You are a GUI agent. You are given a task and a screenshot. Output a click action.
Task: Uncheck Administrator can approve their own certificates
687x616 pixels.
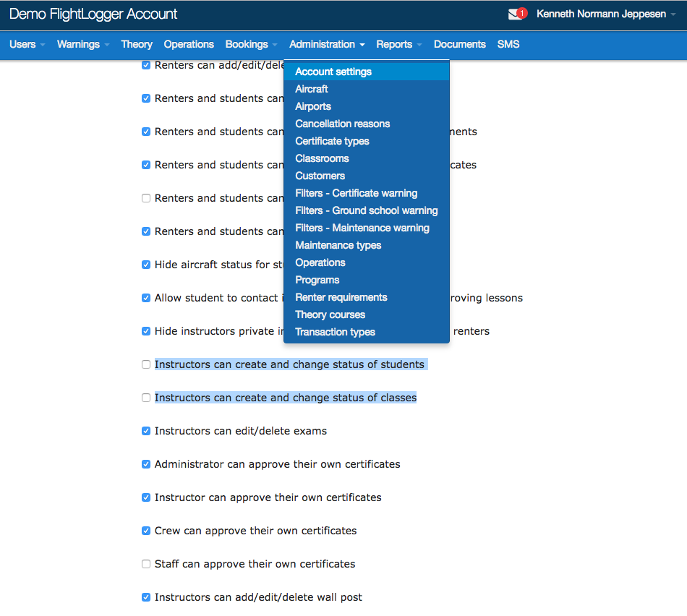click(146, 464)
